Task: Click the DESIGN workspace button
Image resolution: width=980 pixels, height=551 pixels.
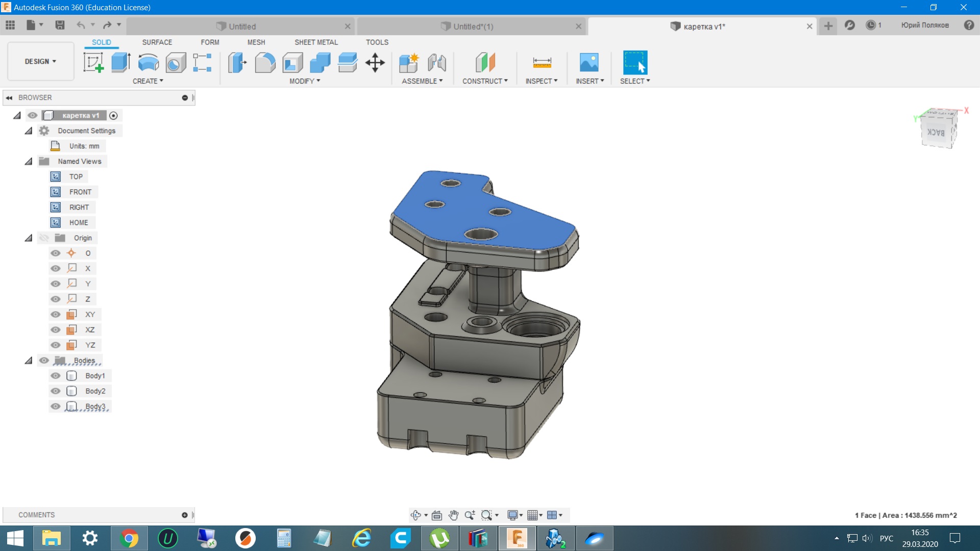Action: click(38, 61)
